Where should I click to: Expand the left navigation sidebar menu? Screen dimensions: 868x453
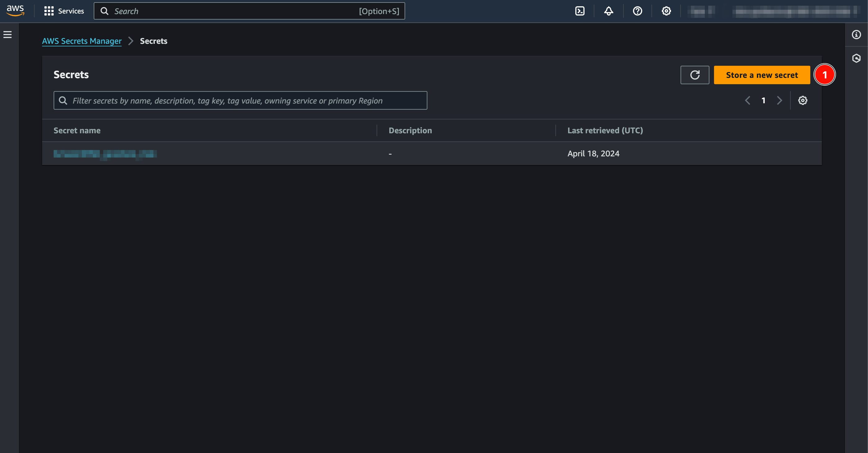8,34
